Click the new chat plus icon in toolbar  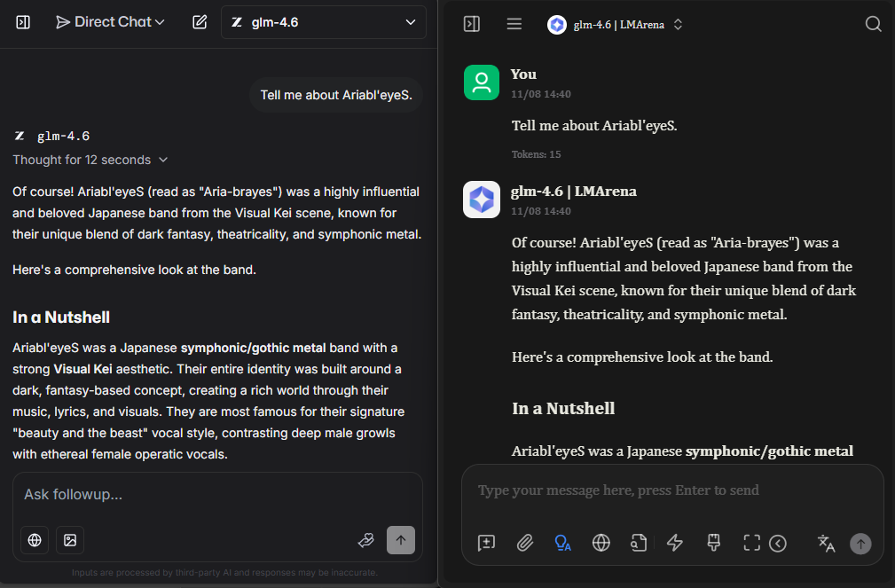point(486,543)
